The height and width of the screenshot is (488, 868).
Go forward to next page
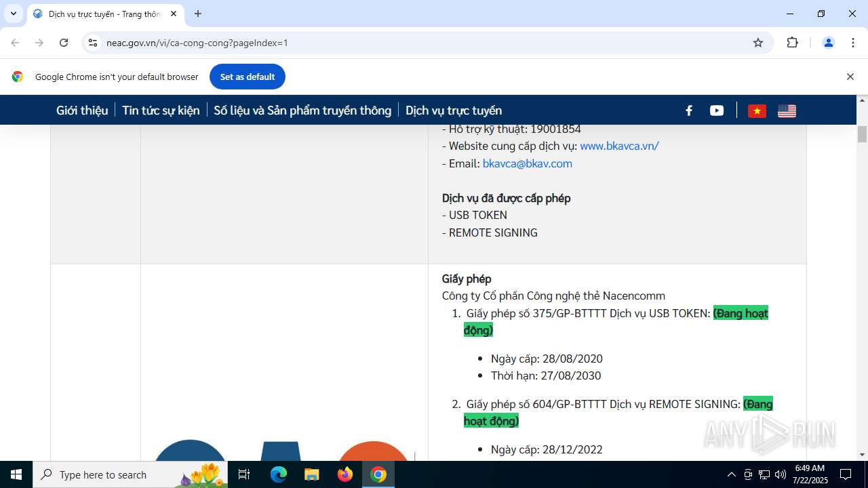[x=39, y=43]
